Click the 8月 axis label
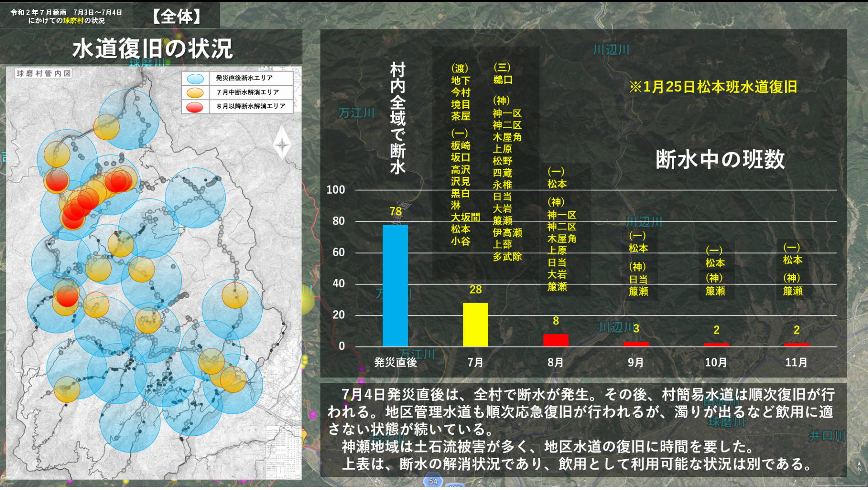This screenshot has width=868, height=490. click(x=556, y=362)
